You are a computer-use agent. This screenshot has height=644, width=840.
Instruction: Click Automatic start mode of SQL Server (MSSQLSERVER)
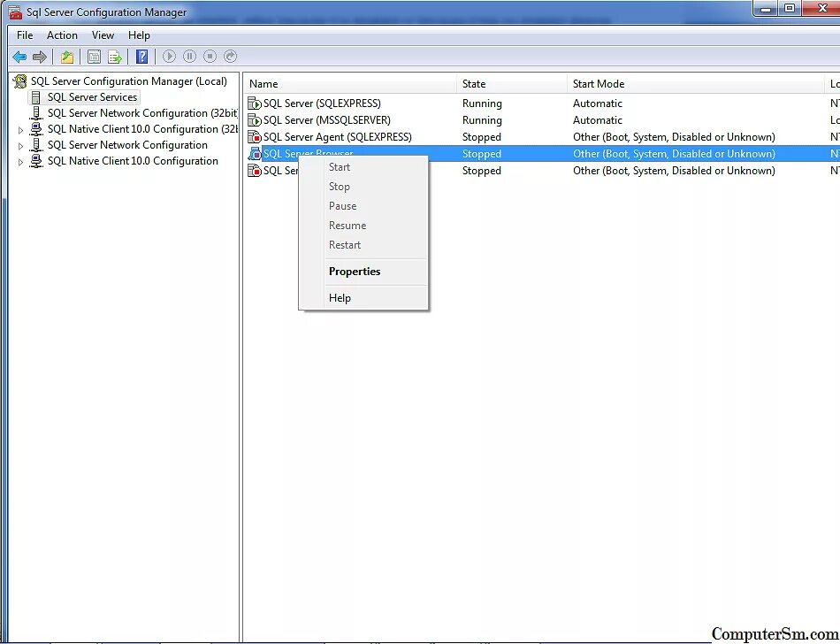tap(598, 120)
